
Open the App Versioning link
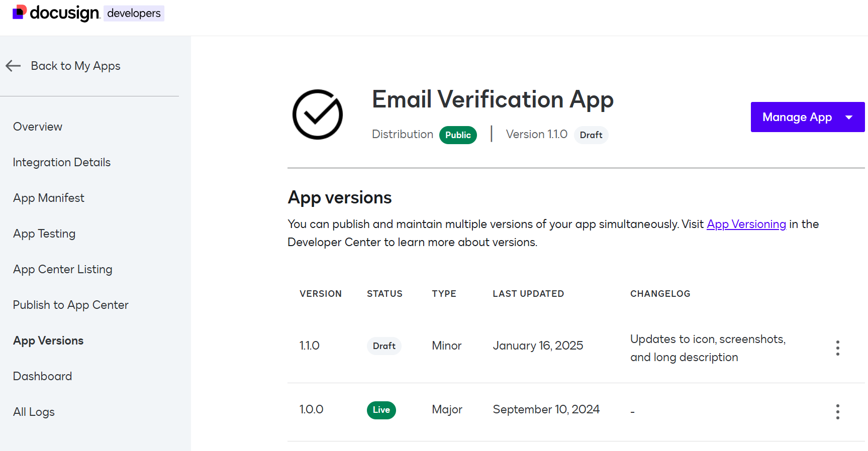(746, 224)
